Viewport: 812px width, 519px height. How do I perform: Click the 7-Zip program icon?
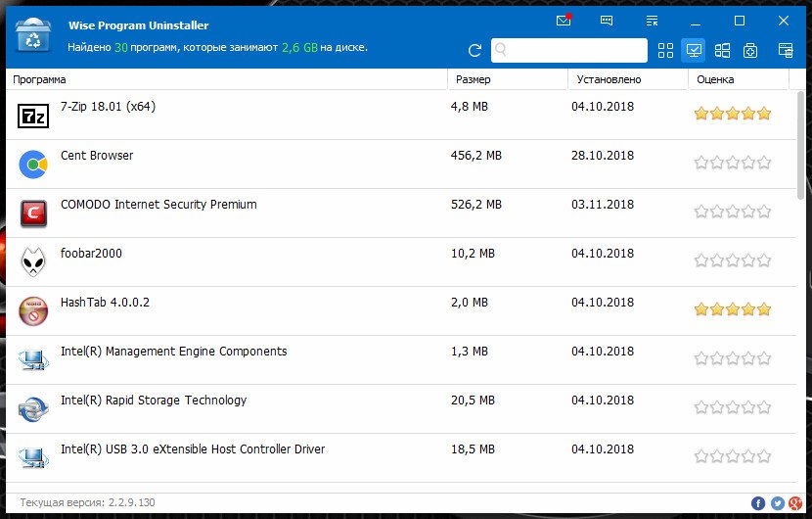click(33, 116)
